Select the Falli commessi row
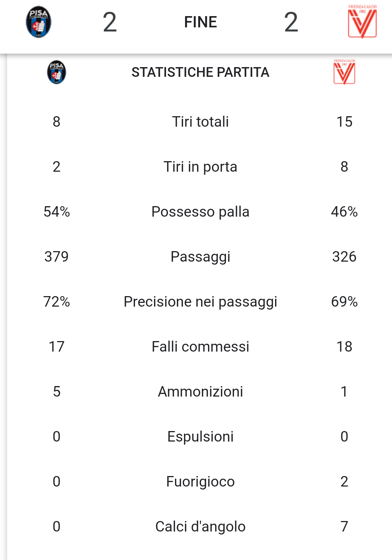 pyautogui.click(x=200, y=346)
